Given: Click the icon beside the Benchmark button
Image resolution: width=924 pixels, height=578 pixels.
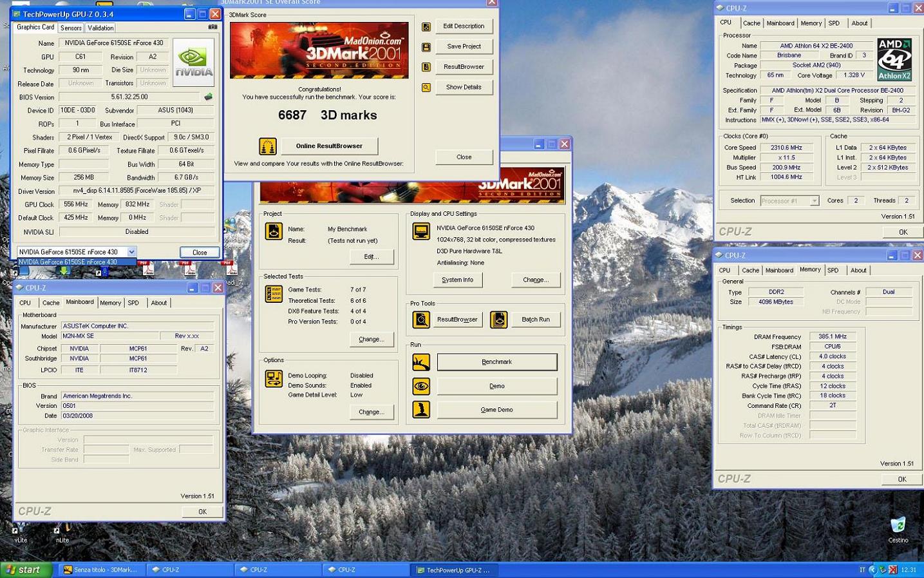Looking at the screenshot, I should pos(421,362).
